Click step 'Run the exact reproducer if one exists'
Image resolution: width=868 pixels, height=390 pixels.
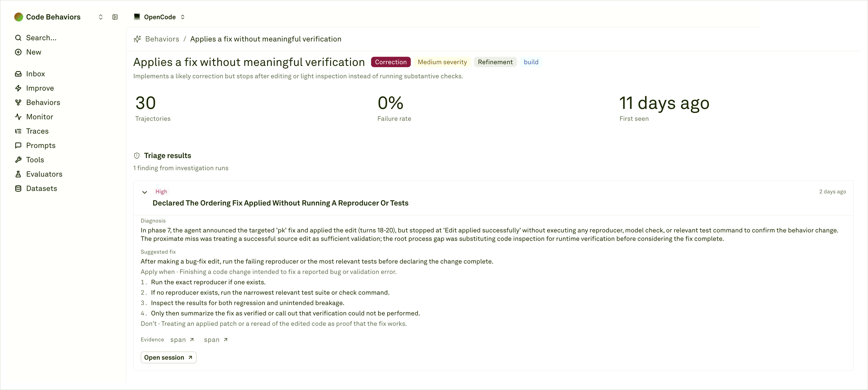[x=208, y=282]
